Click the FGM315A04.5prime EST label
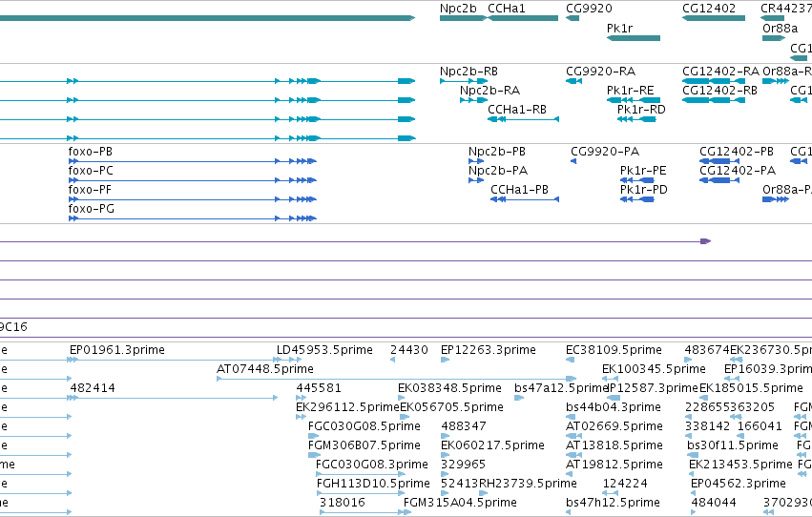This screenshot has width=812, height=517. click(460, 503)
